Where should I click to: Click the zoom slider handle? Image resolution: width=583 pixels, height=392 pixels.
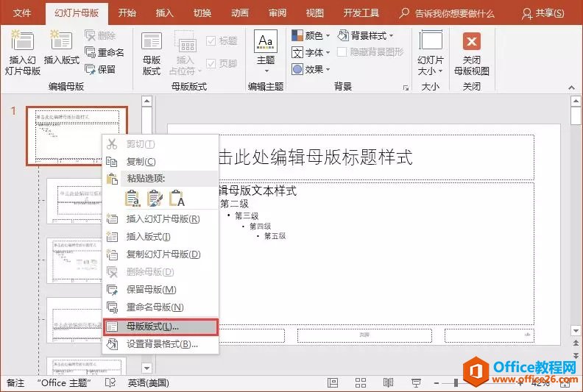pos(456,382)
